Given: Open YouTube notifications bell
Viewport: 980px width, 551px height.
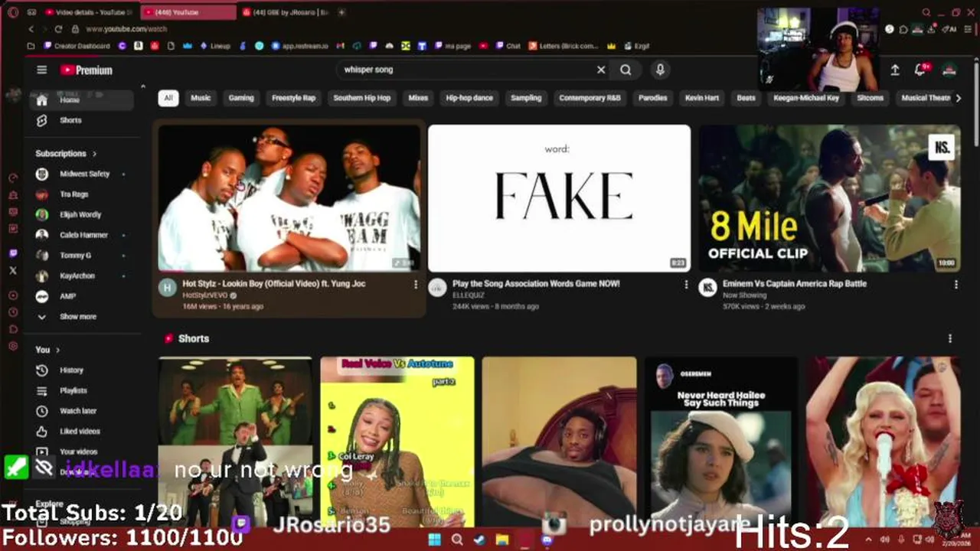Looking at the screenshot, I should (x=920, y=70).
